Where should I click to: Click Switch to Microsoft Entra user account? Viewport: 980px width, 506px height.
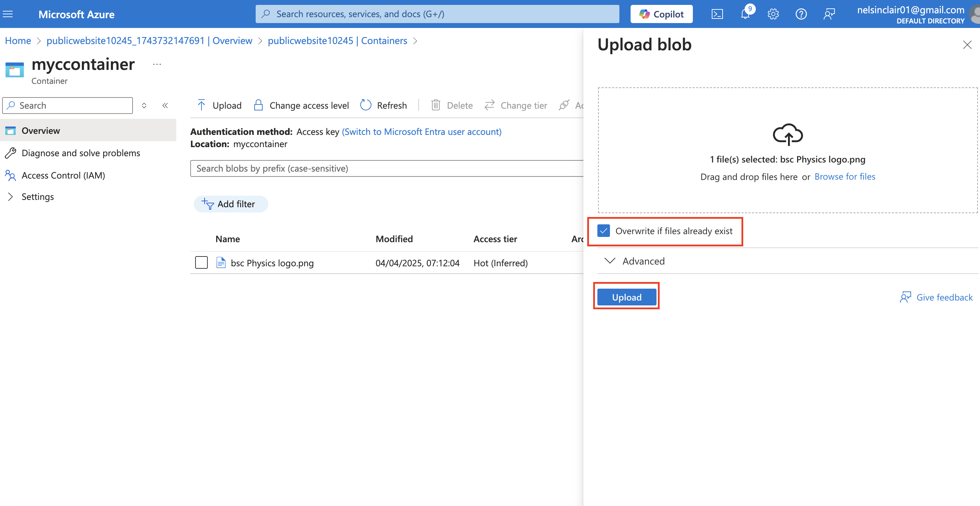tap(421, 131)
